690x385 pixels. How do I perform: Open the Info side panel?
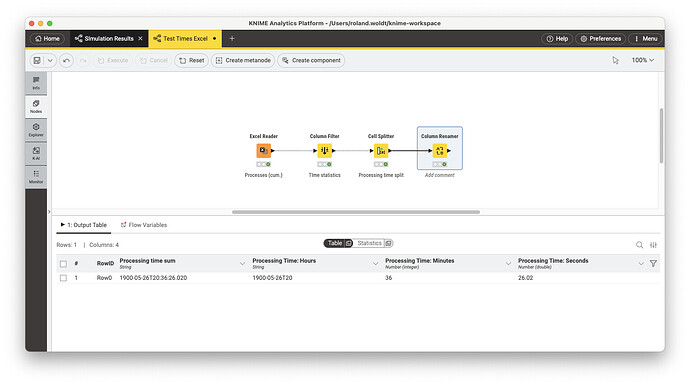click(36, 83)
